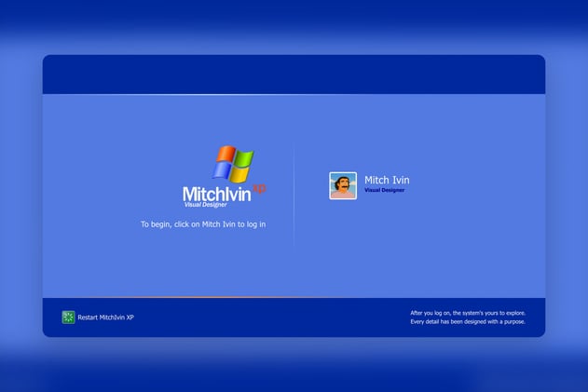Click the Restart MitchIvin XP label

click(x=105, y=318)
